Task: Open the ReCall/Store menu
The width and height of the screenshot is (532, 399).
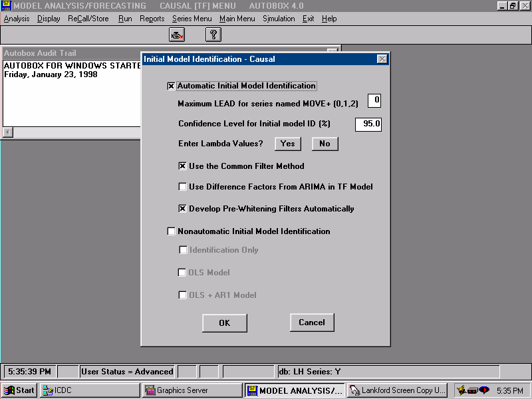Action: click(x=88, y=19)
